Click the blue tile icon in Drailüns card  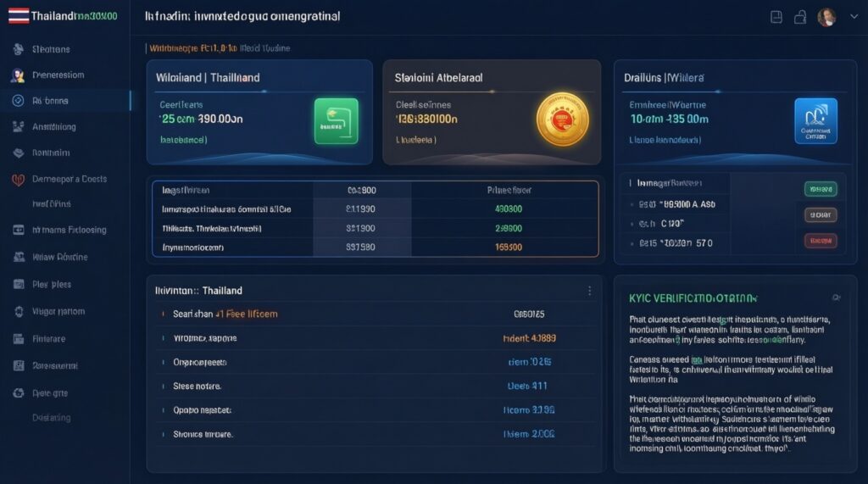815,121
